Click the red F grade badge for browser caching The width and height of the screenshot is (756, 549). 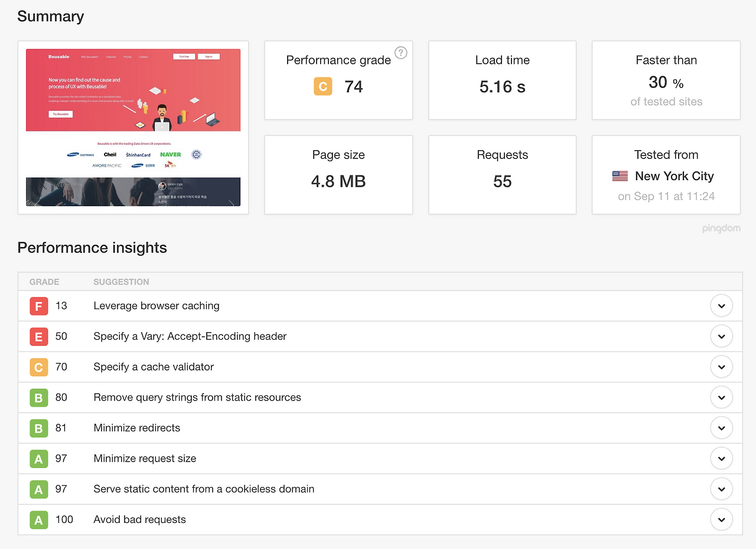38,306
